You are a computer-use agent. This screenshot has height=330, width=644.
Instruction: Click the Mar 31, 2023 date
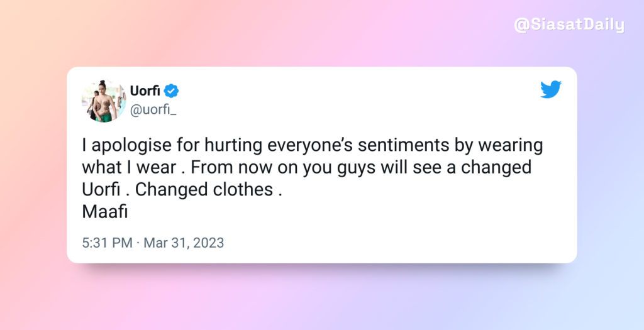tap(184, 243)
